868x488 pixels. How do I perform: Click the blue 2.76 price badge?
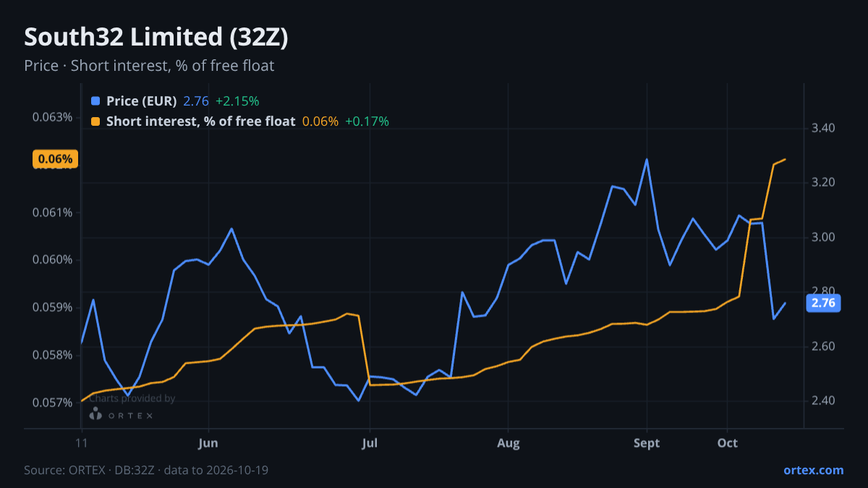823,303
